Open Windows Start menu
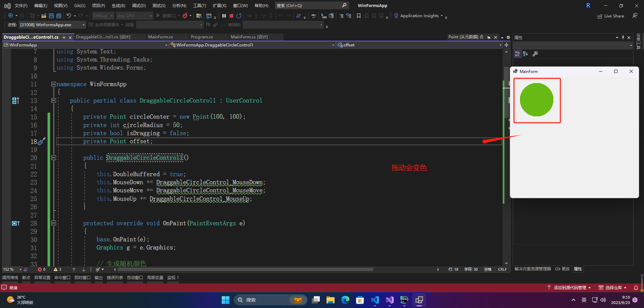 [x=225, y=300]
